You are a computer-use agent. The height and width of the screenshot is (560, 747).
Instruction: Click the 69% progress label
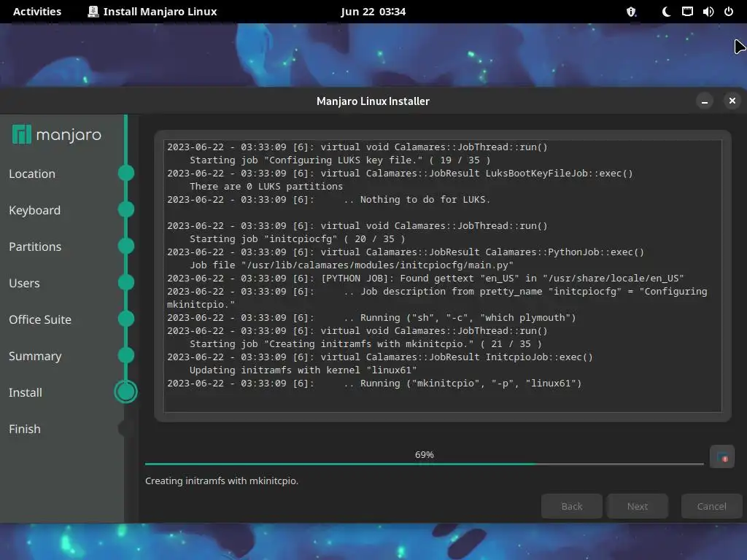[x=424, y=455]
